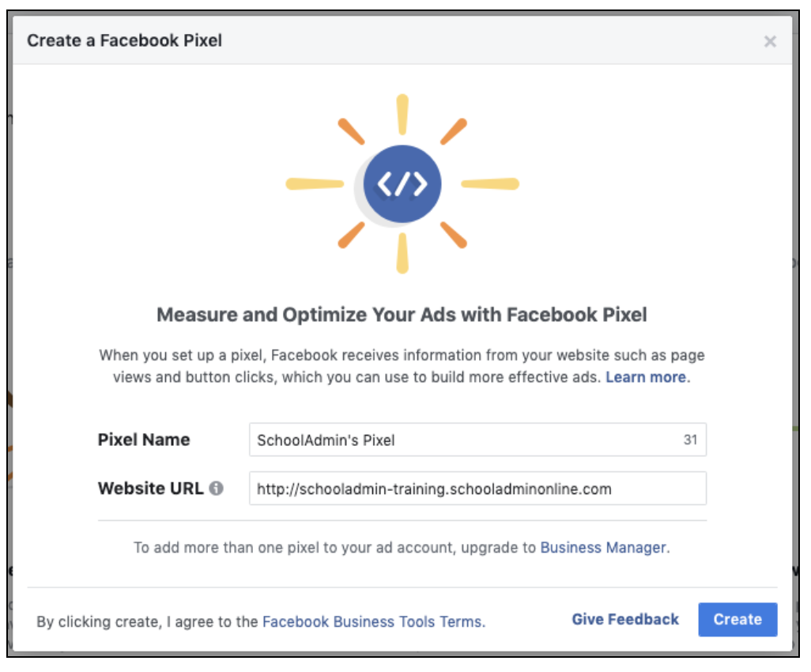The height and width of the screenshot is (672, 811).
Task: Close the Create a Facebook Pixel dialog
Action: coord(770,41)
